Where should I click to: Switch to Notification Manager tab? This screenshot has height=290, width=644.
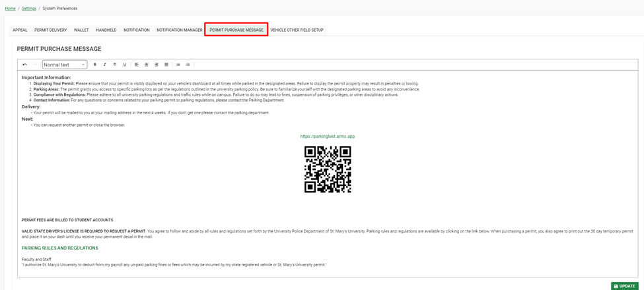click(x=180, y=30)
